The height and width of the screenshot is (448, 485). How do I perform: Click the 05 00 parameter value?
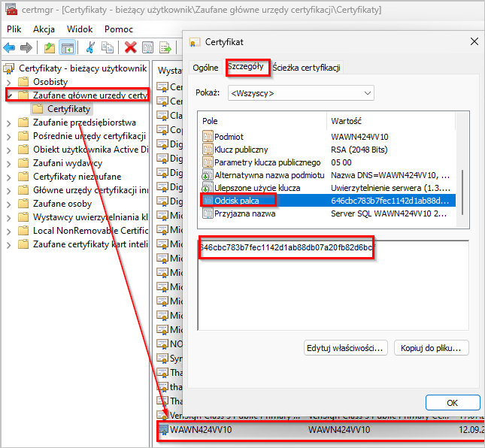click(341, 162)
